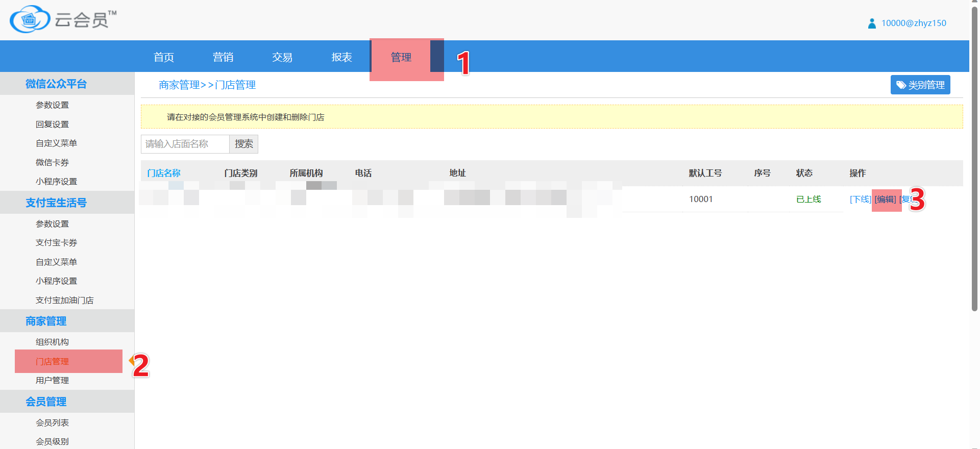
Task: Open 支付宝卡券 in the sidebar
Action: [x=56, y=242]
